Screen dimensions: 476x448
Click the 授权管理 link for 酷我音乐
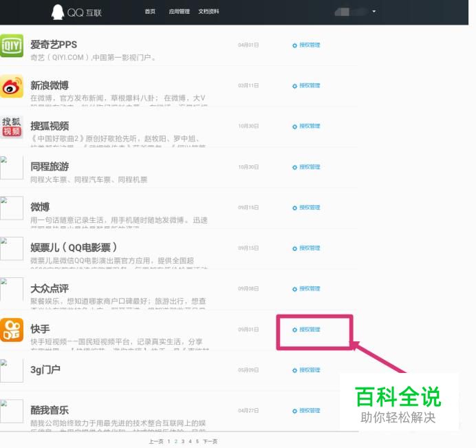pos(310,410)
